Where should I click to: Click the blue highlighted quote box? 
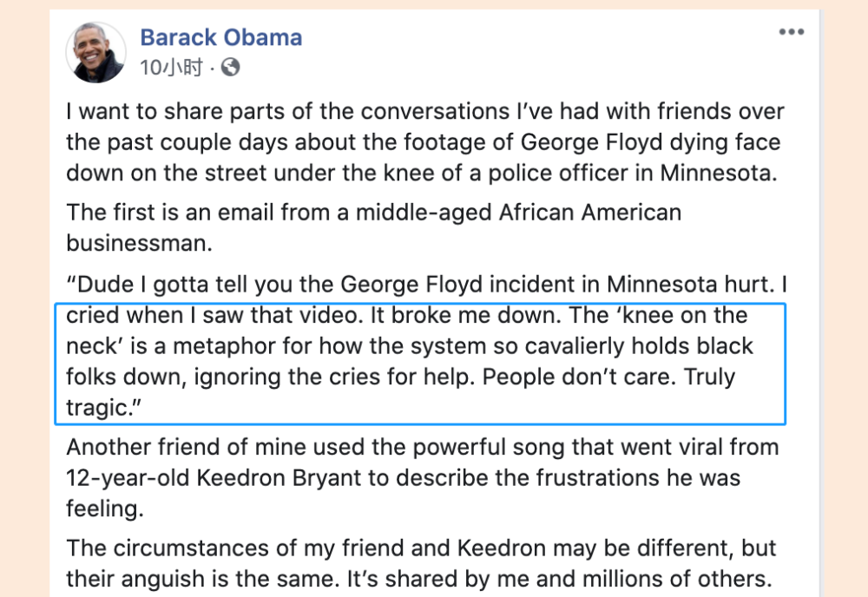[x=420, y=364]
